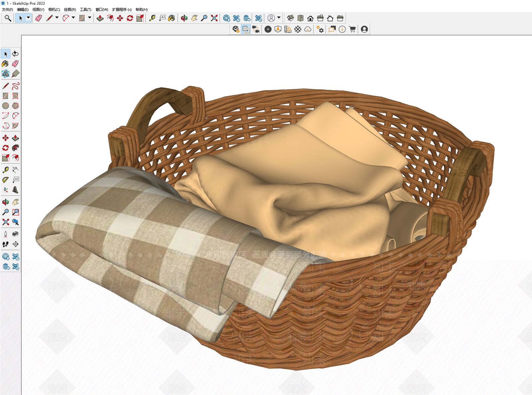Open Model Info circled i icon
This screenshot has height=395, width=532.
342,29
